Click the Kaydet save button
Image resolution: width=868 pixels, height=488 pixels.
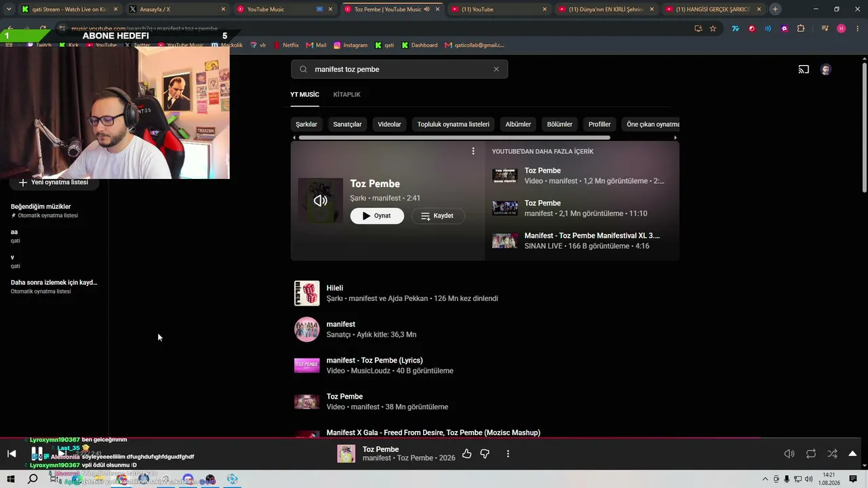coord(437,216)
